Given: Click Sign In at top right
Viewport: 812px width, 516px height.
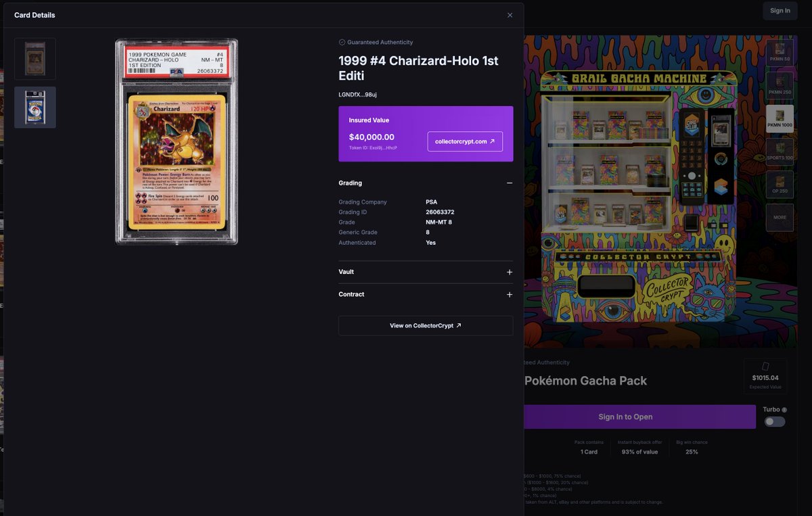Looking at the screenshot, I should pos(780,11).
